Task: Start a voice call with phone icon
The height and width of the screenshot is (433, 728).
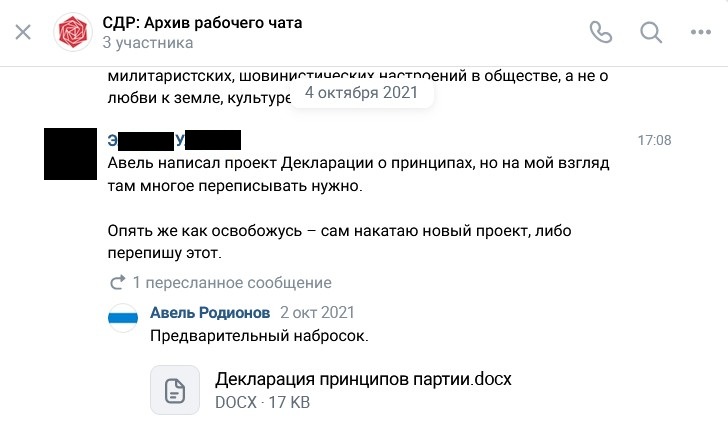Action: (x=600, y=32)
